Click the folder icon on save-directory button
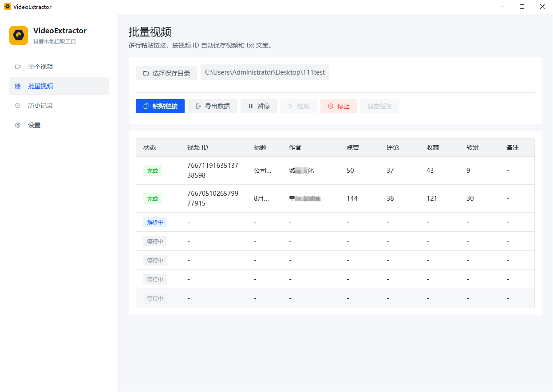The width and height of the screenshot is (553, 392). pos(146,73)
